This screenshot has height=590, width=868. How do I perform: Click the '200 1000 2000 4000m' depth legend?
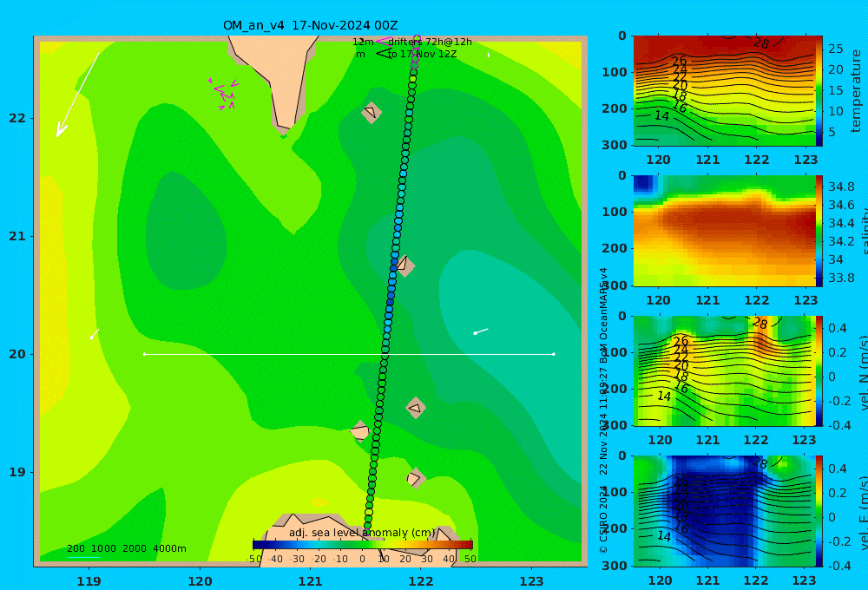126,548
